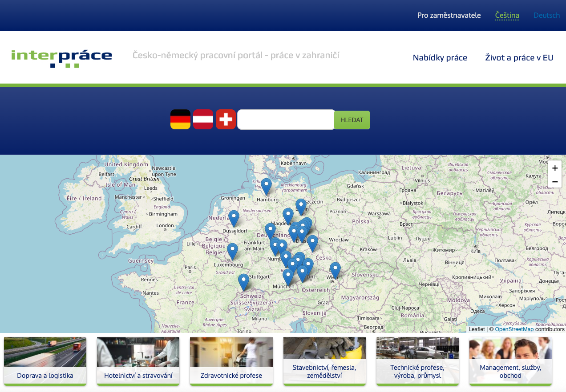Click the map marker near Luxembourg

[232, 251]
